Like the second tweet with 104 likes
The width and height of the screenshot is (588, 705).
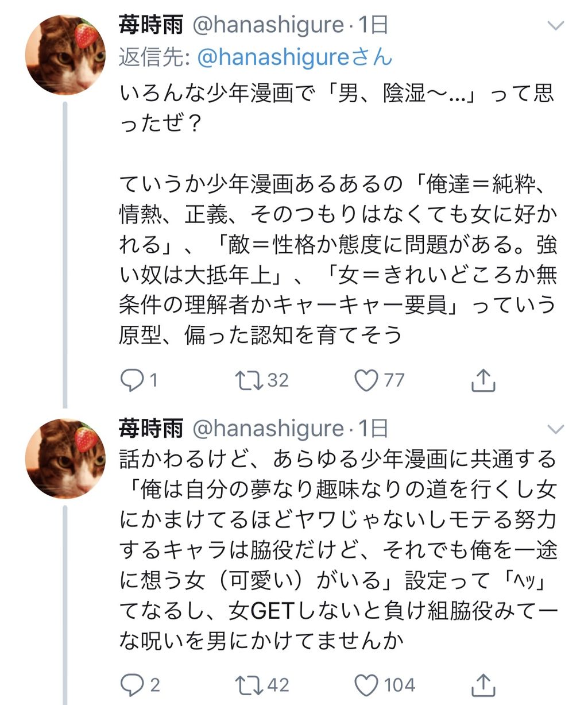click(366, 684)
